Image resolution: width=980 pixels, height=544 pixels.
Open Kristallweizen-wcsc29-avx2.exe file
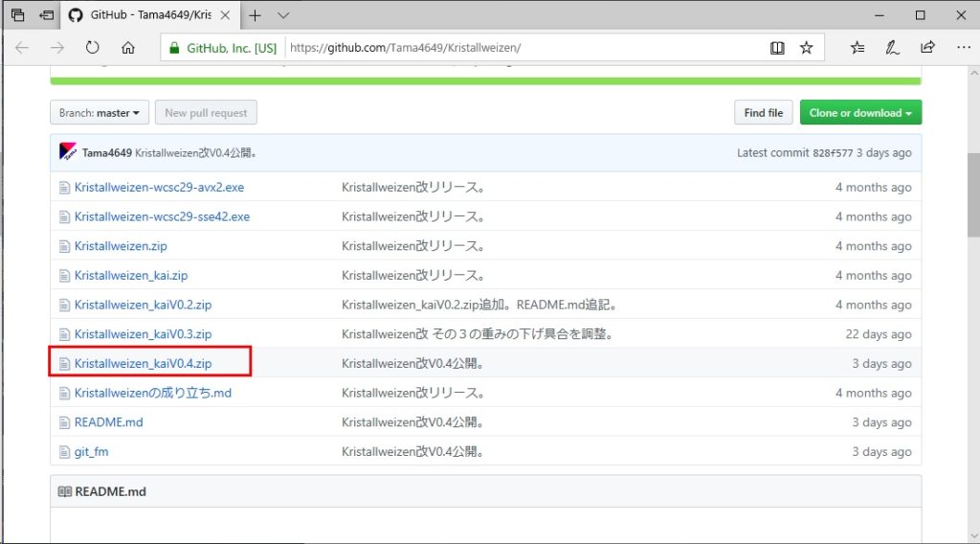[x=160, y=187]
